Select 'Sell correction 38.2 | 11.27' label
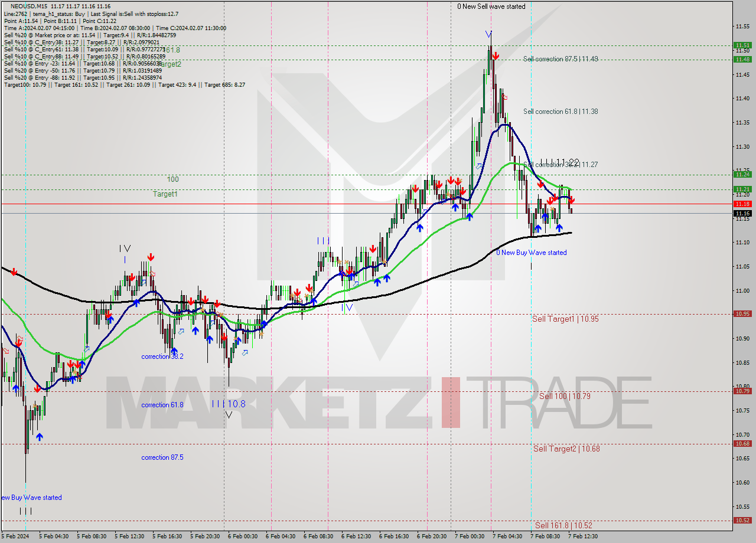 click(x=561, y=165)
